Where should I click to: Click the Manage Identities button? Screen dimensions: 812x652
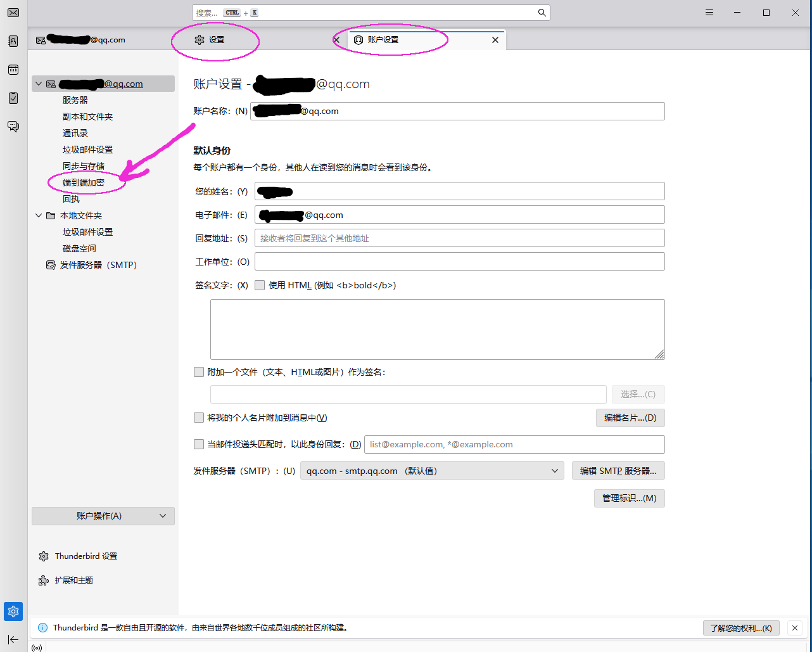629,498
